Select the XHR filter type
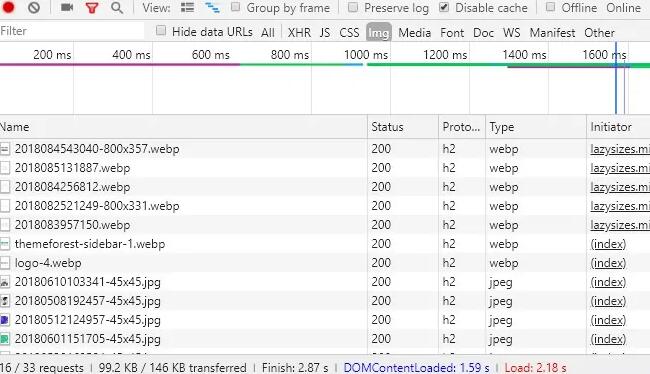The image size is (650, 374). point(299,32)
